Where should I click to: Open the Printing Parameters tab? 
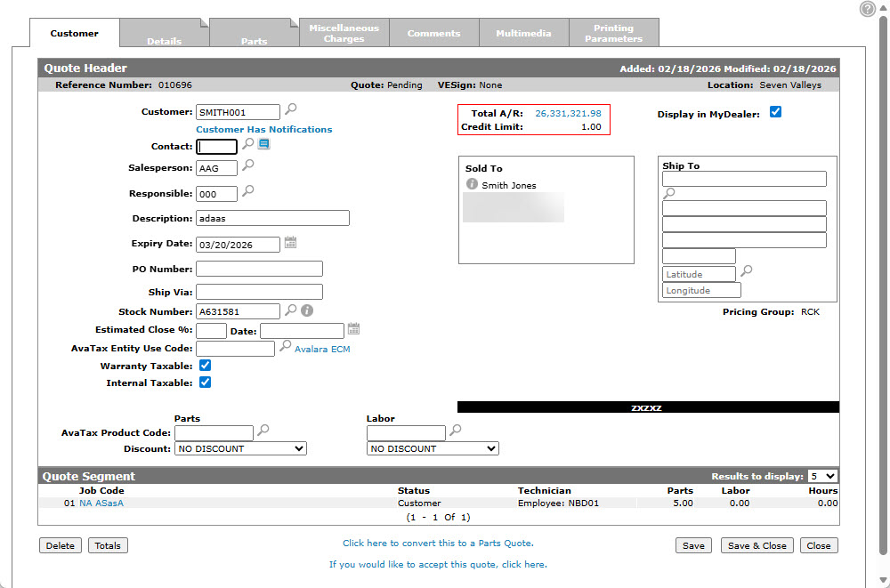click(613, 33)
